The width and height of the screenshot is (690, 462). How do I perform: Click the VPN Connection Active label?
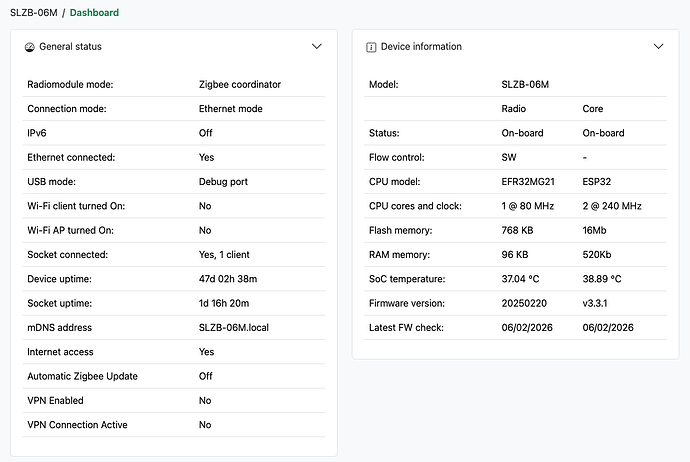point(77,425)
